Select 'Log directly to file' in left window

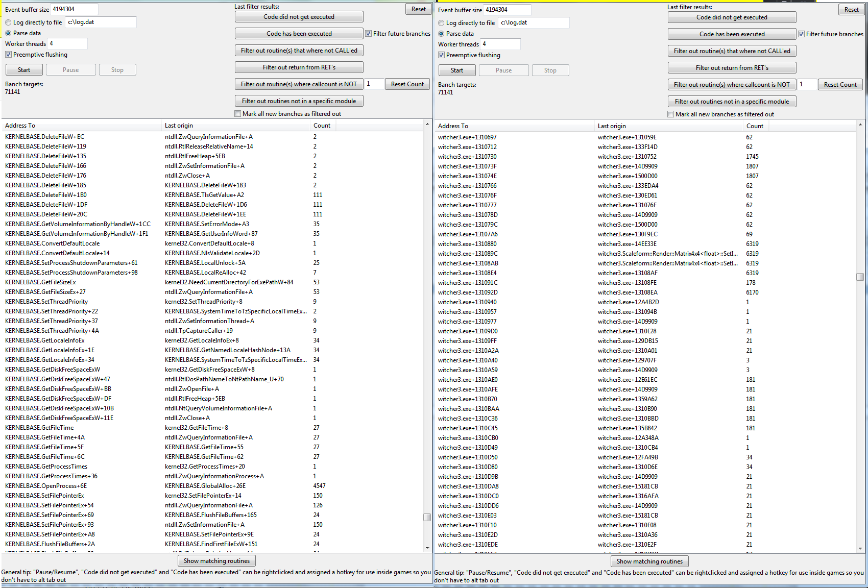[9, 22]
